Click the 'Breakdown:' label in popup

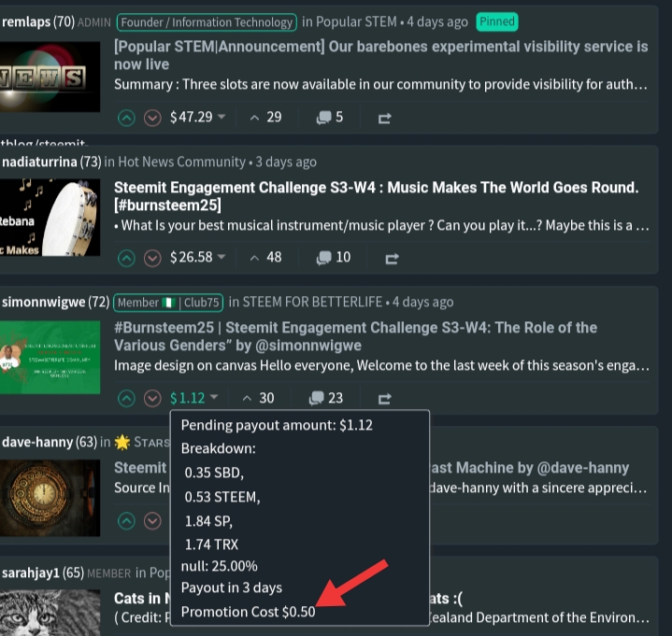click(218, 448)
